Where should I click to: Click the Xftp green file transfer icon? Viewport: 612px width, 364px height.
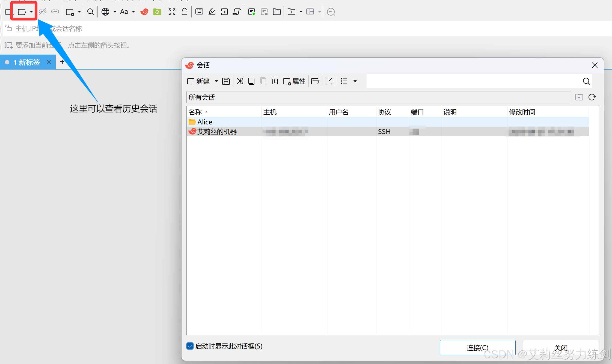click(157, 12)
